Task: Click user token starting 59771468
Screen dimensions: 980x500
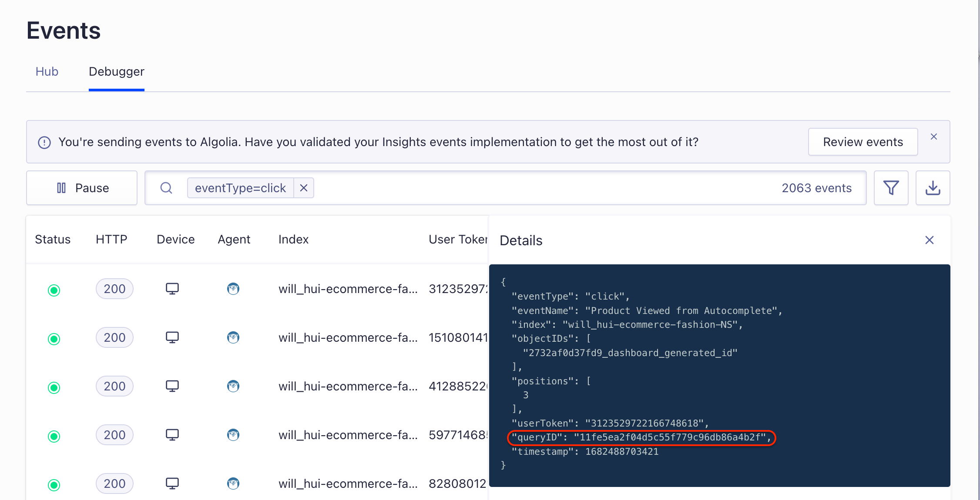Action: [x=458, y=435]
